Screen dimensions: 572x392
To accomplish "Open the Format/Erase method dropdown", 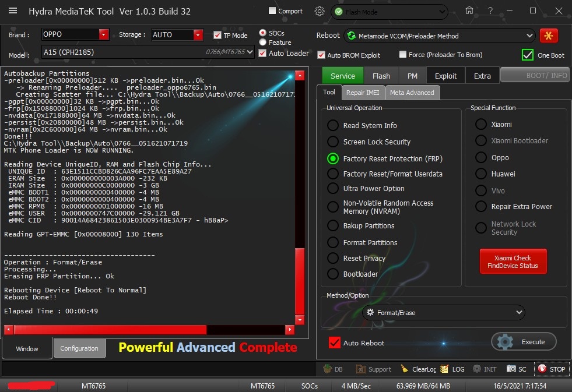I will [443, 313].
